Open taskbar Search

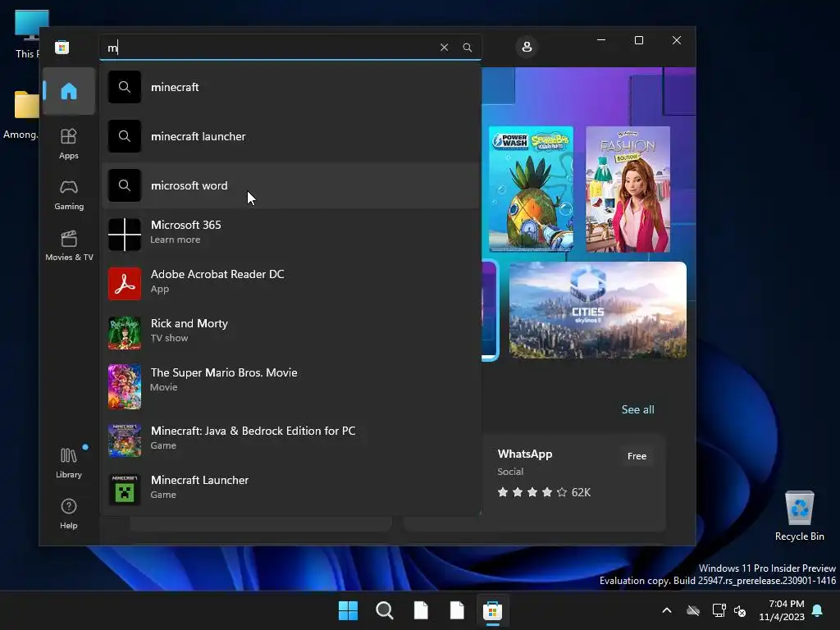pyautogui.click(x=384, y=610)
